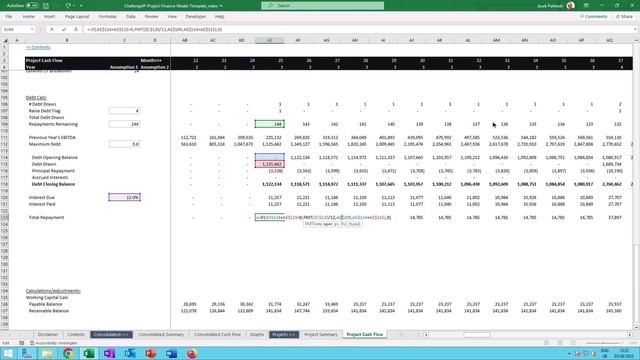
Task: Click the red Debt Drawn cell 1,125,662
Action: pyautogui.click(x=270, y=164)
